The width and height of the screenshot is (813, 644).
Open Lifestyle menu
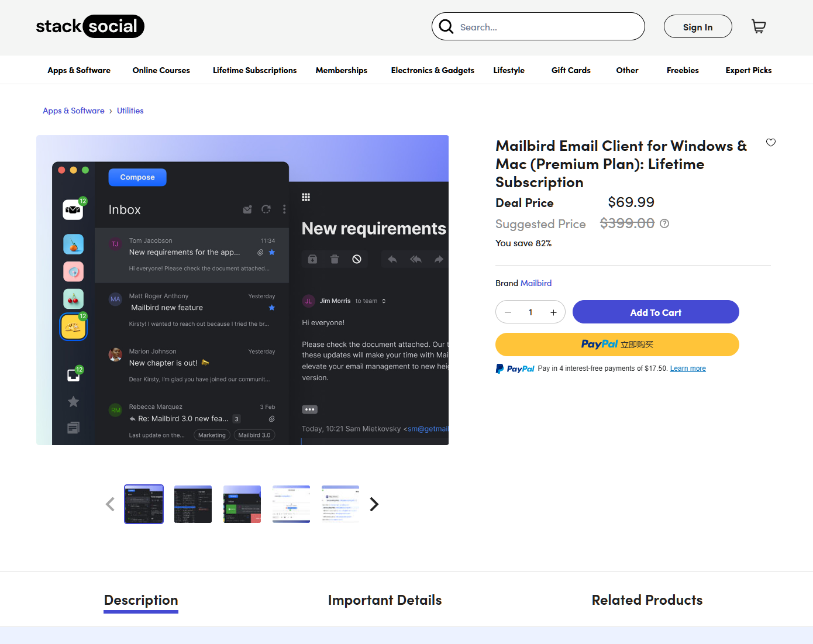pyautogui.click(x=509, y=70)
